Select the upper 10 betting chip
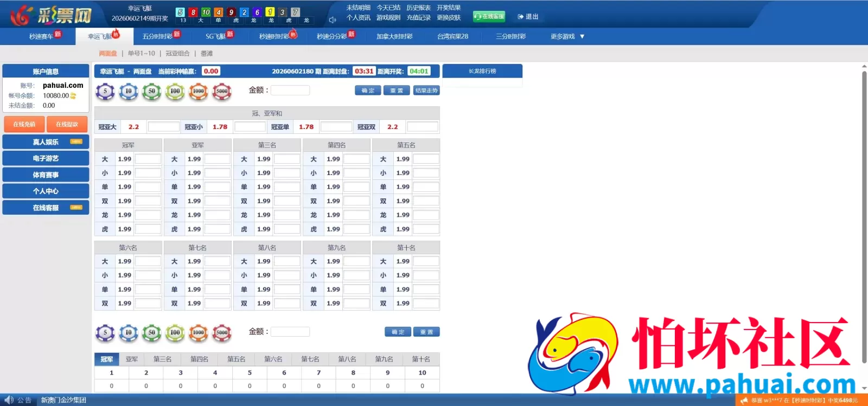 pos(129,91)
